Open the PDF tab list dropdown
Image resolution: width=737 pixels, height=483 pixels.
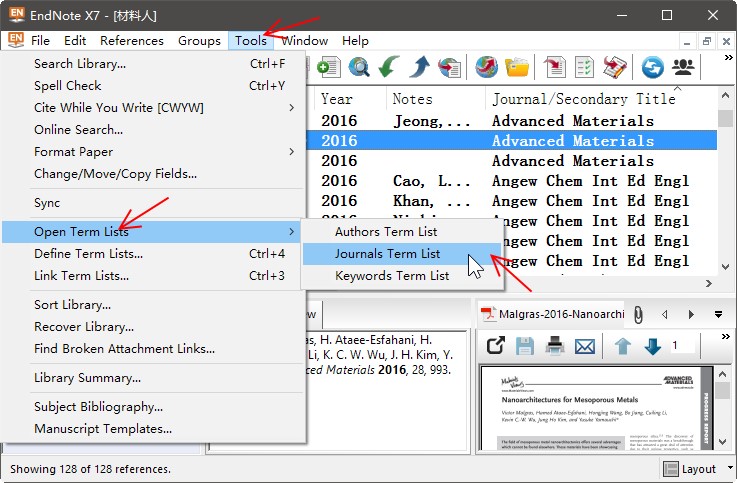(718, 314)
